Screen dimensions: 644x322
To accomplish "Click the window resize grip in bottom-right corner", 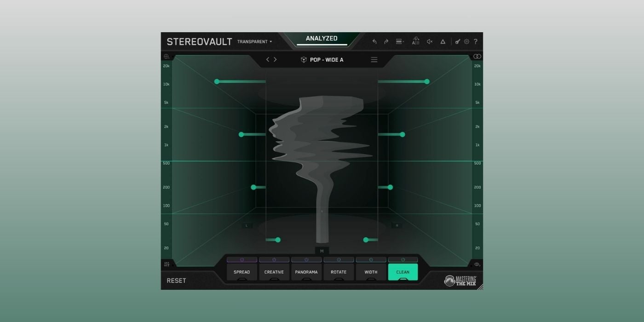I will tap(480, 287).
